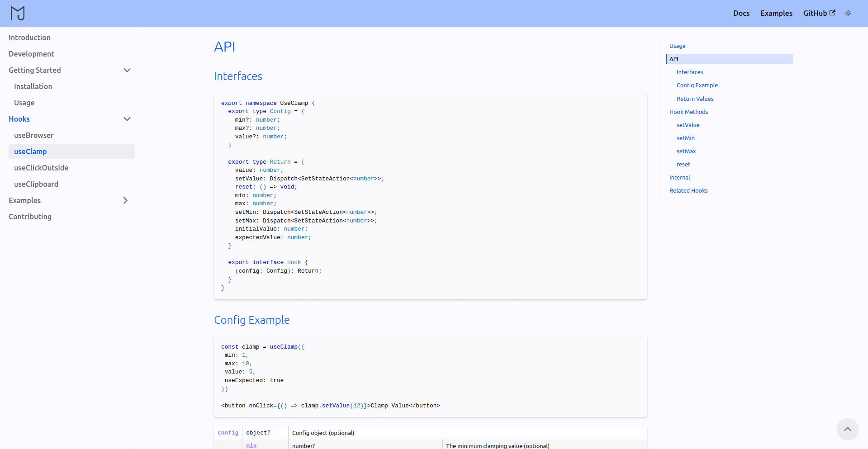Jump to Hook Methods section
868x449 pixels.
pos(688,112)
